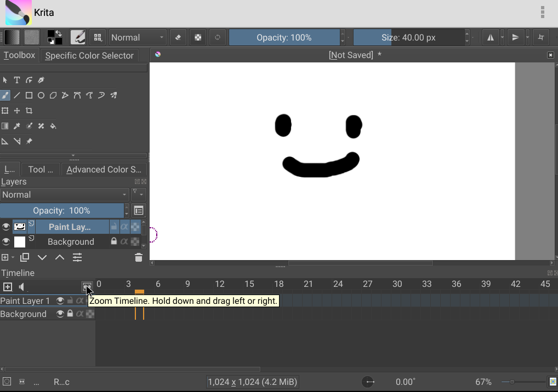The height and width of the screenshot is (392, 558).
Task: Open the brush blending mode Normal dropdown
Action: click(138, 38)
